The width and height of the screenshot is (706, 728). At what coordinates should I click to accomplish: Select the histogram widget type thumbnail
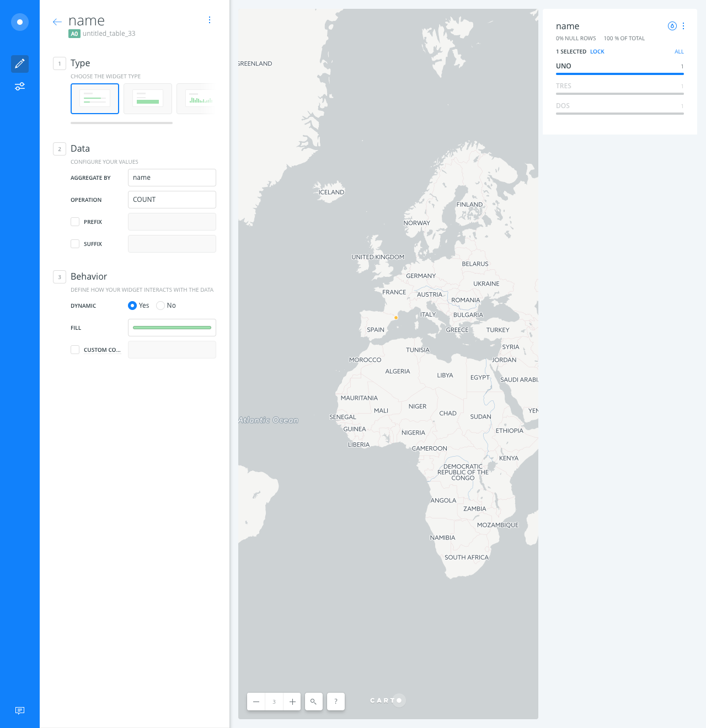click(x=196, y=99)
